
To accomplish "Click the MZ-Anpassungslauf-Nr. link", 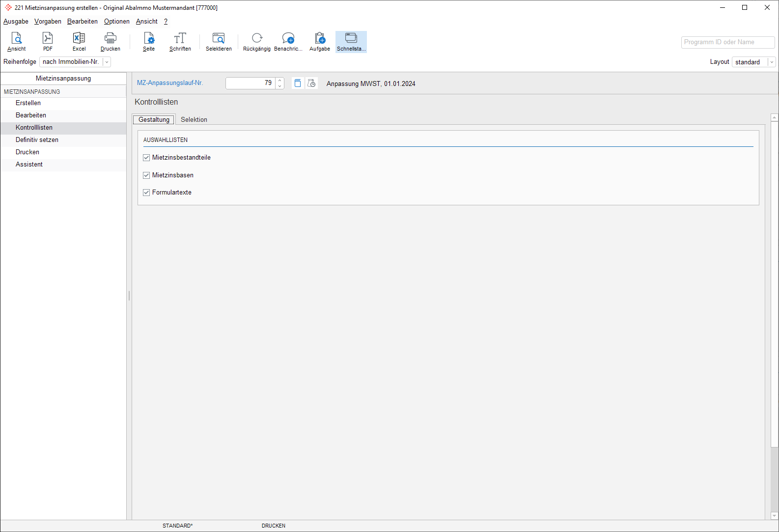I will pos(170,83).
